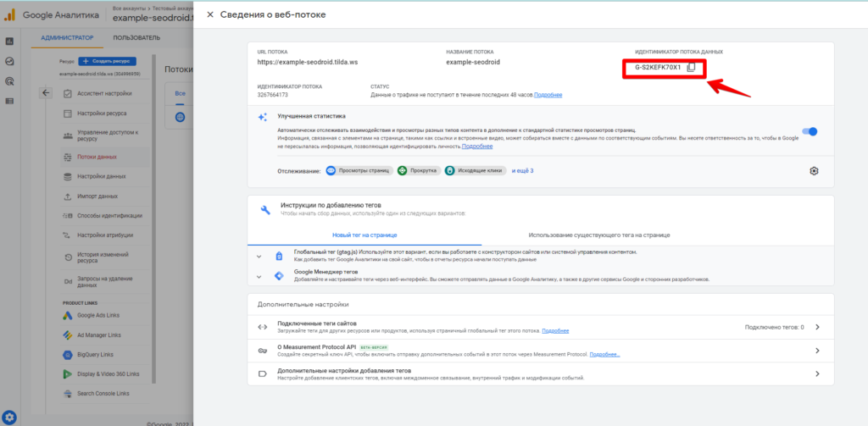
Task: Open Подробнее link in Подключенные теги сайтов
Action: pos(555,331)
